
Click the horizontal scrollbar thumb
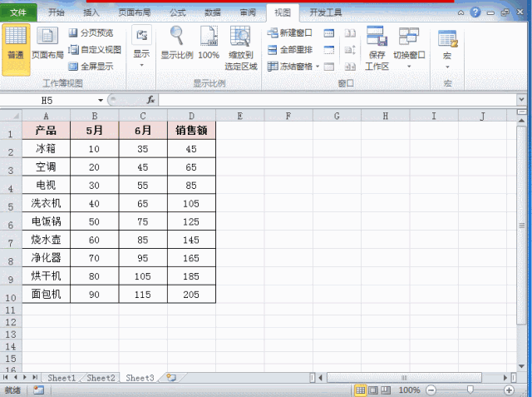coord(404,378)
